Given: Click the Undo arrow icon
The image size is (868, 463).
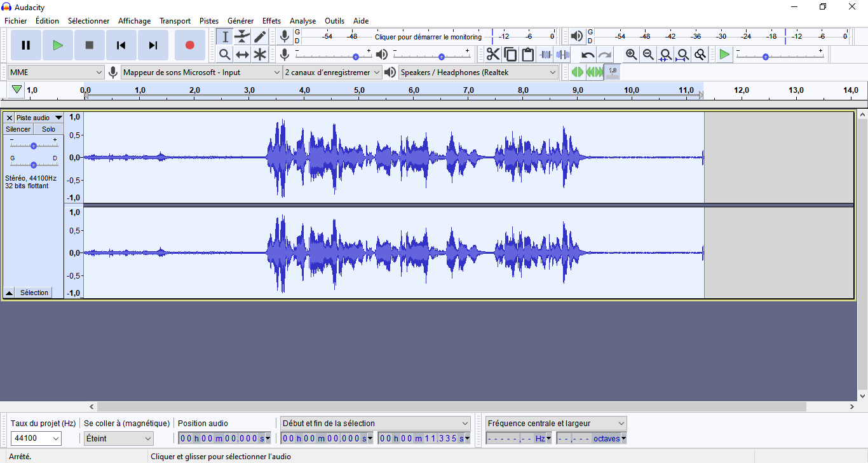Looking at the screenshot, I should coord(588,55).
